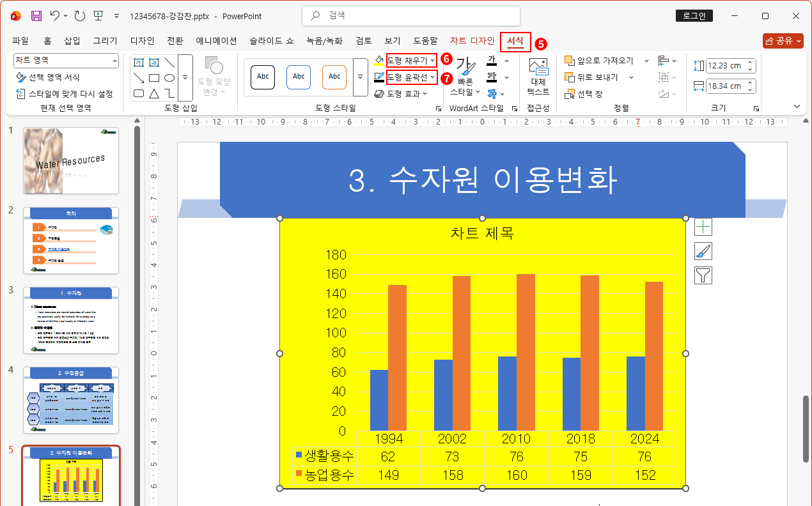Image resolution: width=812 pixels, height=506 pixels.
Task: Switch to the 차트 디자인 ribbon tab
Action: click(472, 40)
